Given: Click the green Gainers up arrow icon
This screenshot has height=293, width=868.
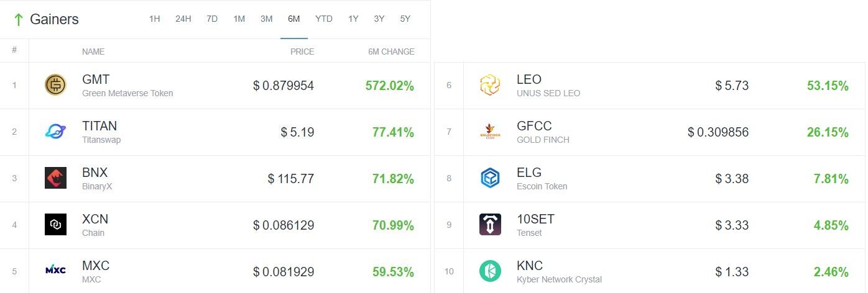Looking at the screenshot, I should click(x=18, y=20).
